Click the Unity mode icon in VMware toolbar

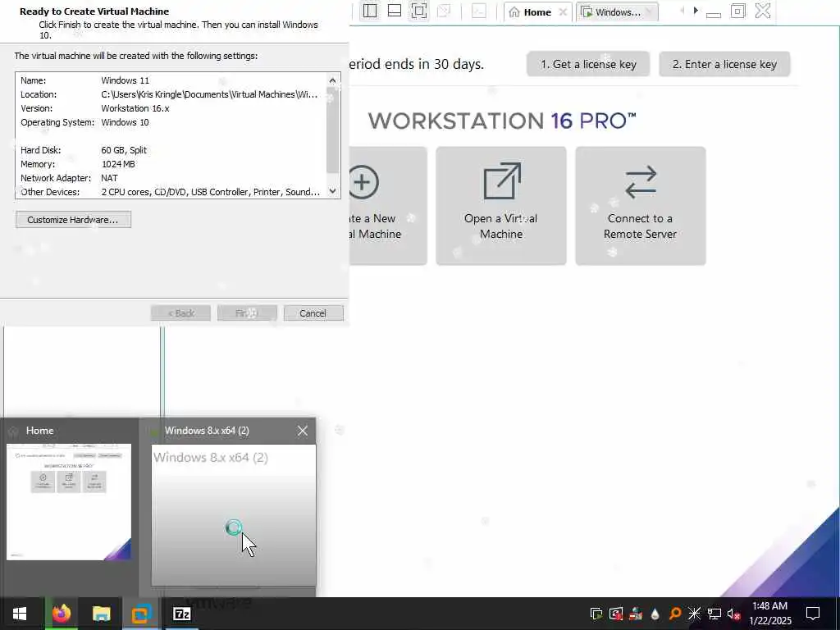click(444, 11)
